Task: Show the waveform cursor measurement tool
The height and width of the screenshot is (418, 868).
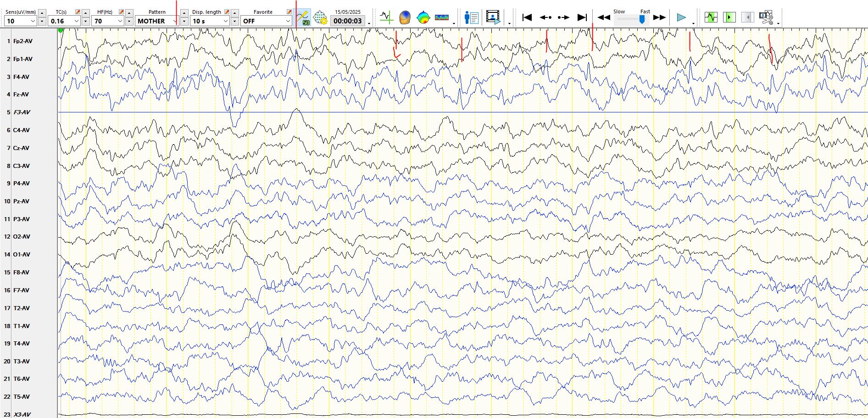Action: click(386, 18)
